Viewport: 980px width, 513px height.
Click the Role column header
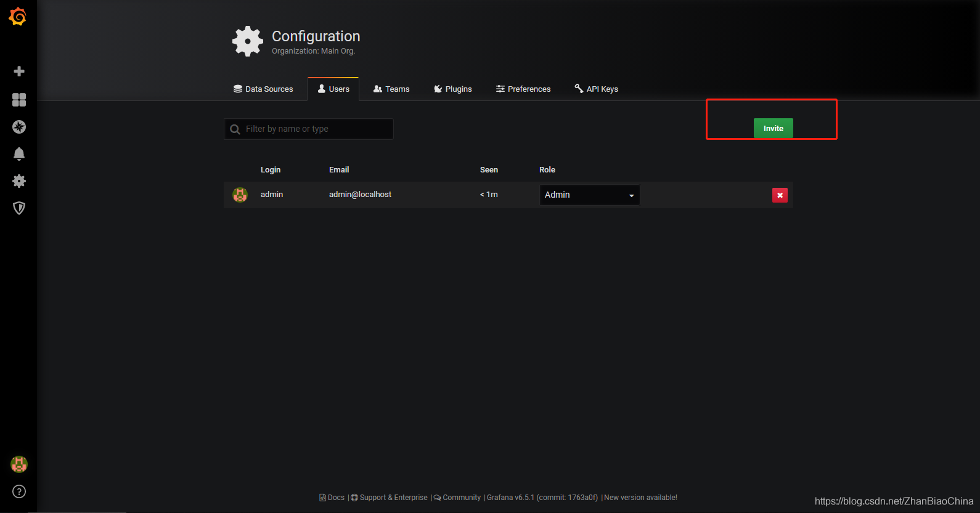coord(547,170)
